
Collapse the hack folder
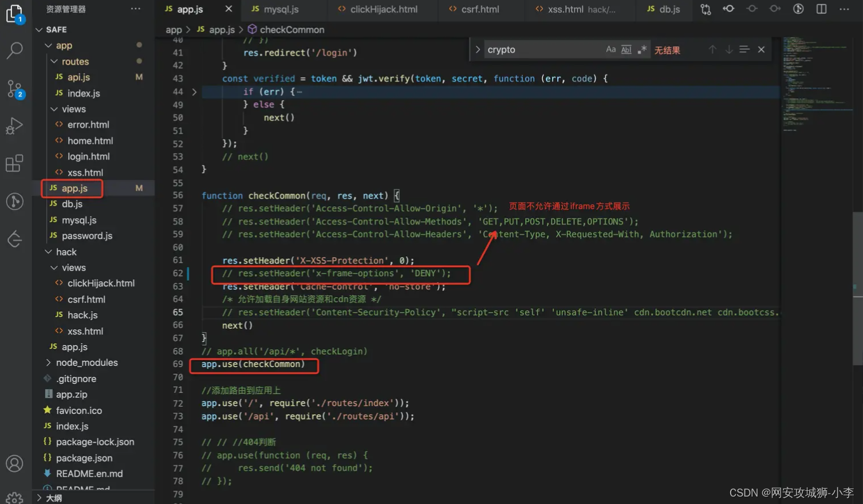49,252
